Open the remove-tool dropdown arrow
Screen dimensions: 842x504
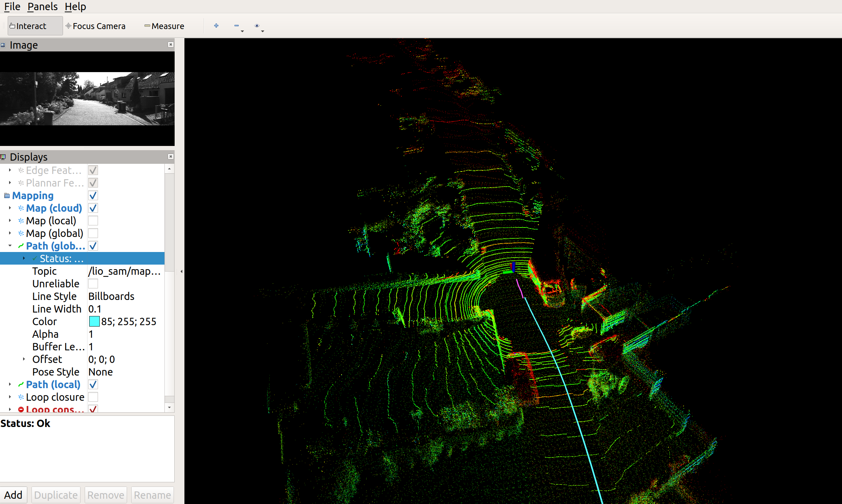coord(242,31)
